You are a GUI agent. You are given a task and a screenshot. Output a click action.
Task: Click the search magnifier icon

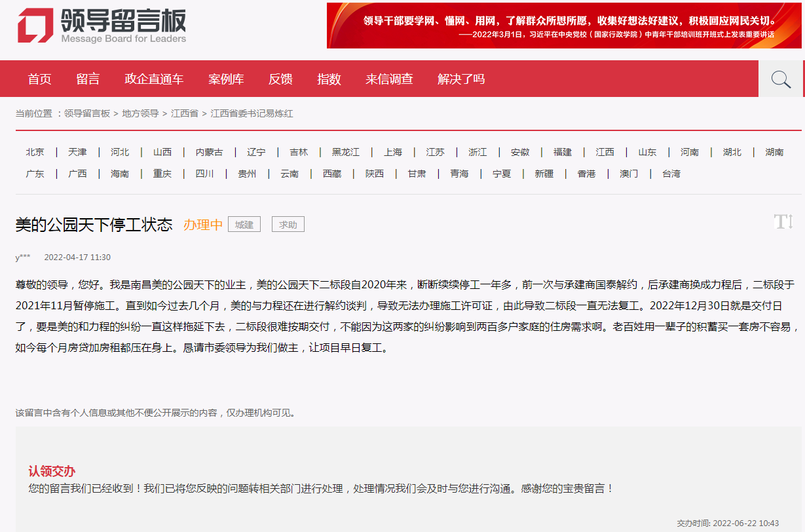click(x=781, y=79)
